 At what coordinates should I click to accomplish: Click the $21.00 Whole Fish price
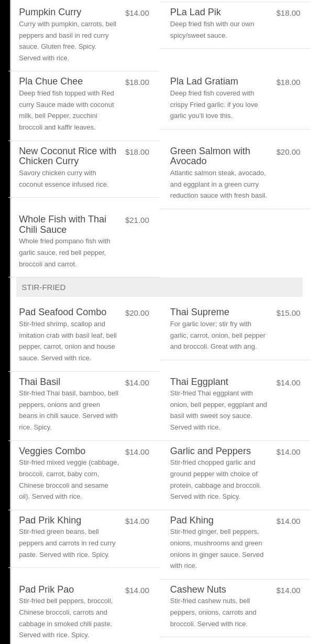point(137,220)
